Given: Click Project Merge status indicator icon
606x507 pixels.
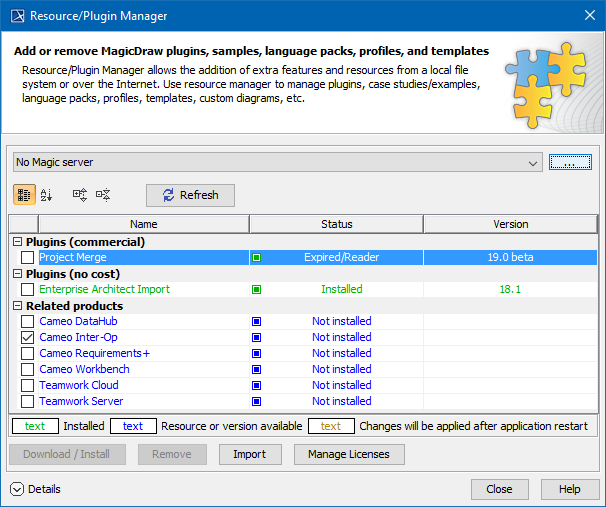Looking at the screenshot, I should pyautogui.click(x=257, y=257).
